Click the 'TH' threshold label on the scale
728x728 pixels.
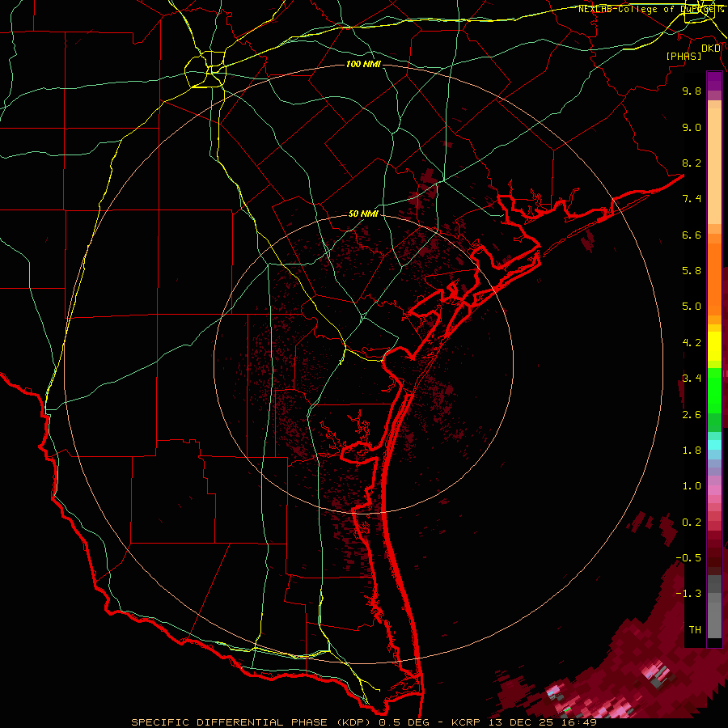(695, 630)
